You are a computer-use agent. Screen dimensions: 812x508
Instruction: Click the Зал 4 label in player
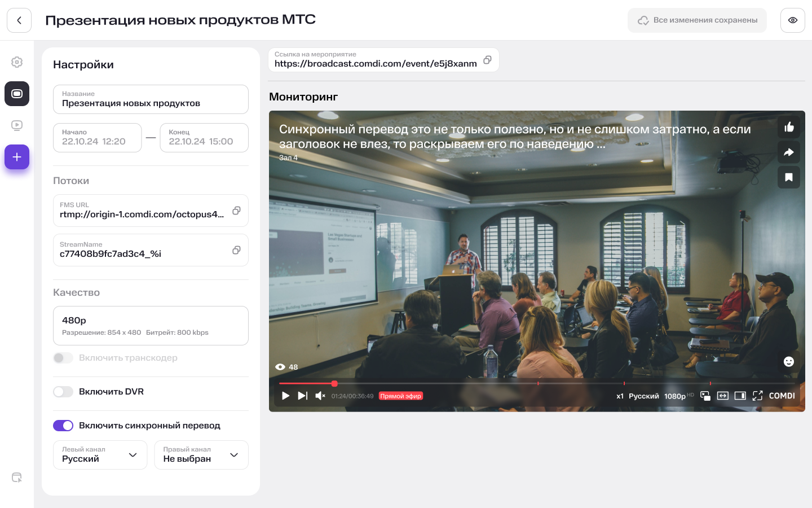[x=288, y=158]
